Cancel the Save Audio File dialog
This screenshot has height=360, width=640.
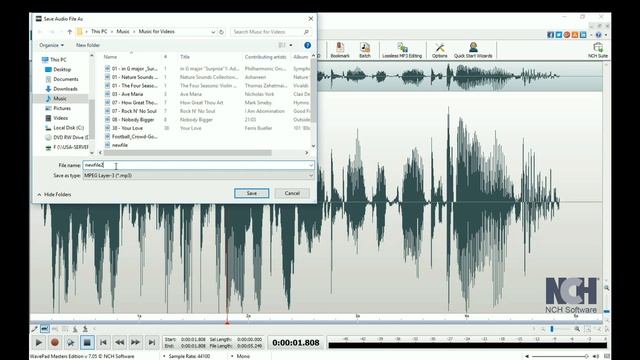pos(292,193)
